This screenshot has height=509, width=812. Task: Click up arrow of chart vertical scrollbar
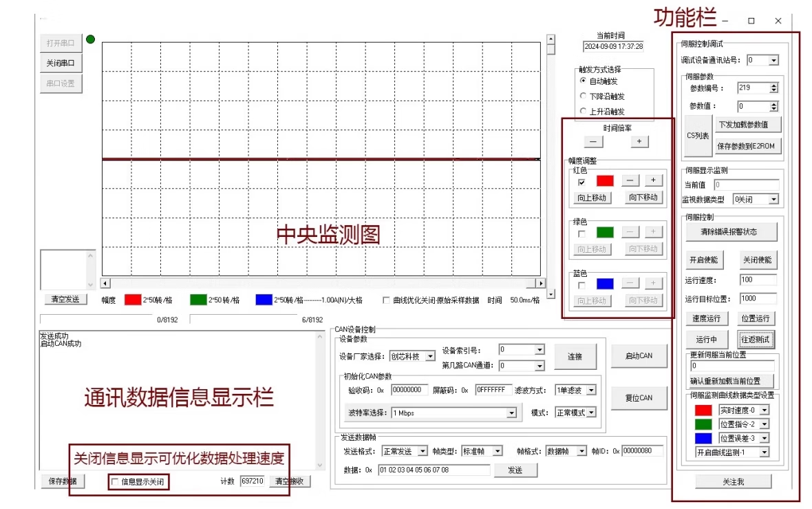[x=551, y=39]
